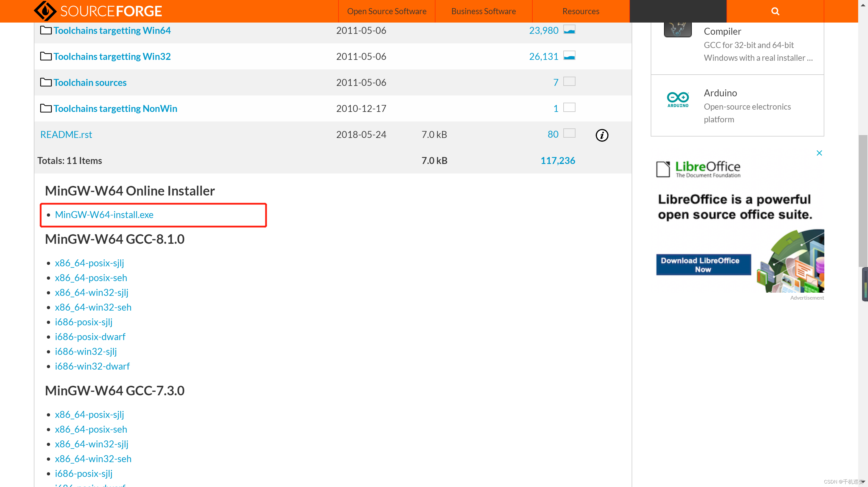
Task: Open download stats chart for Win32 toolchains
Action: tap(569, 56)
